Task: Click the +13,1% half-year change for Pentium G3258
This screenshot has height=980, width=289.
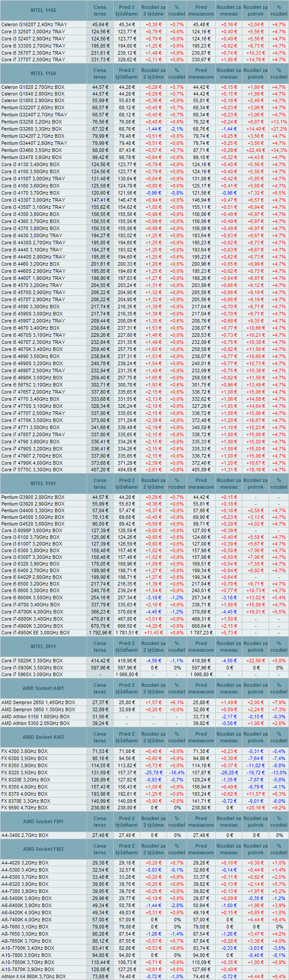Action: [x=279, y=122]
